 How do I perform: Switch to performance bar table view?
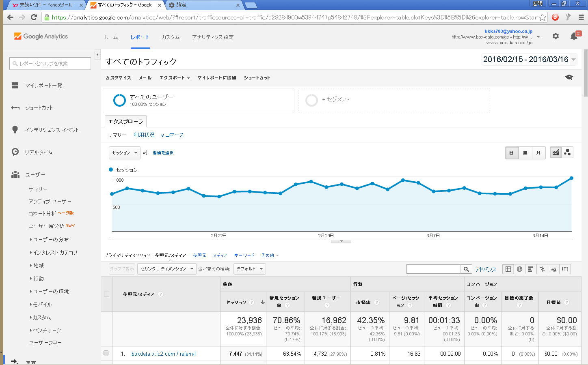(531, 269)
